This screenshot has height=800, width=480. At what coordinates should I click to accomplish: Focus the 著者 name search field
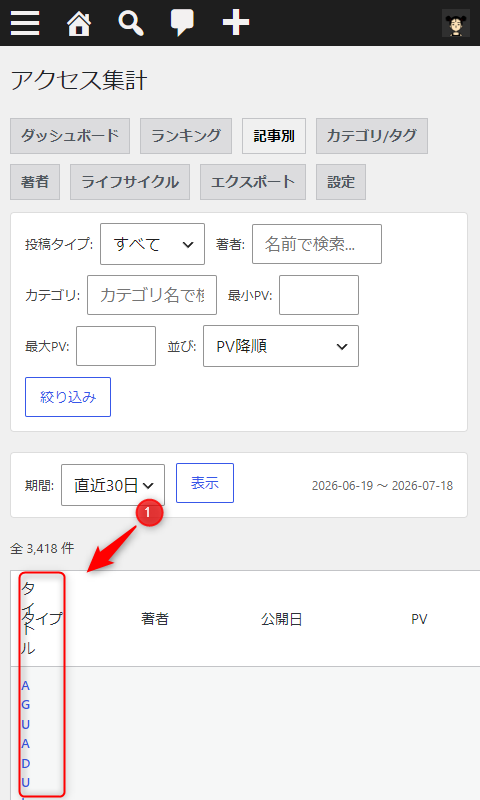point(317,244)
